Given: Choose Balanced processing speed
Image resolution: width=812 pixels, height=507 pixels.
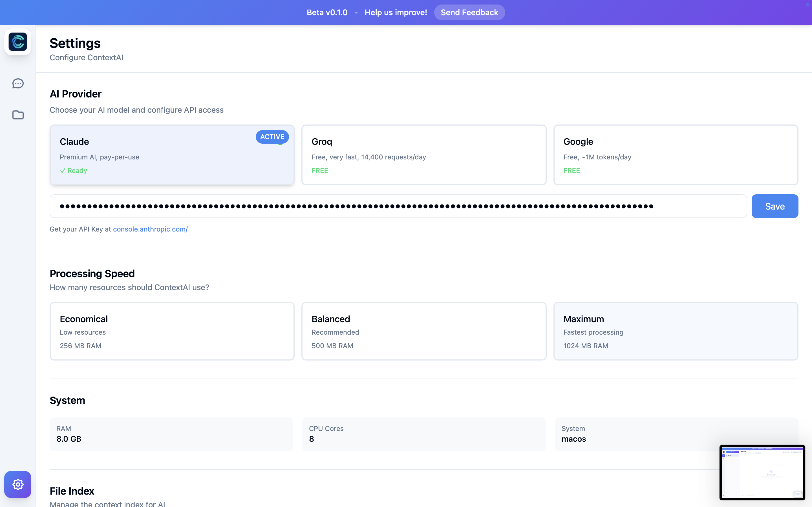Looking at the screenshot, I should click(423, 331).
